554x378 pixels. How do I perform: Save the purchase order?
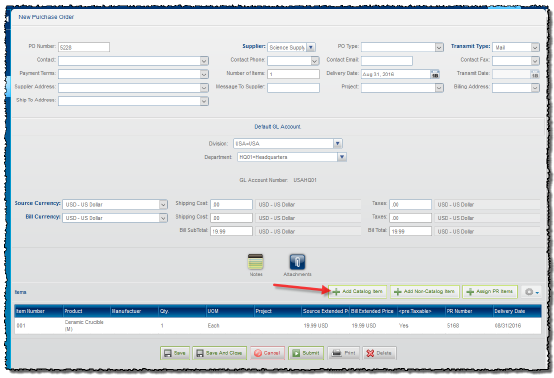(x=175, y=353)
